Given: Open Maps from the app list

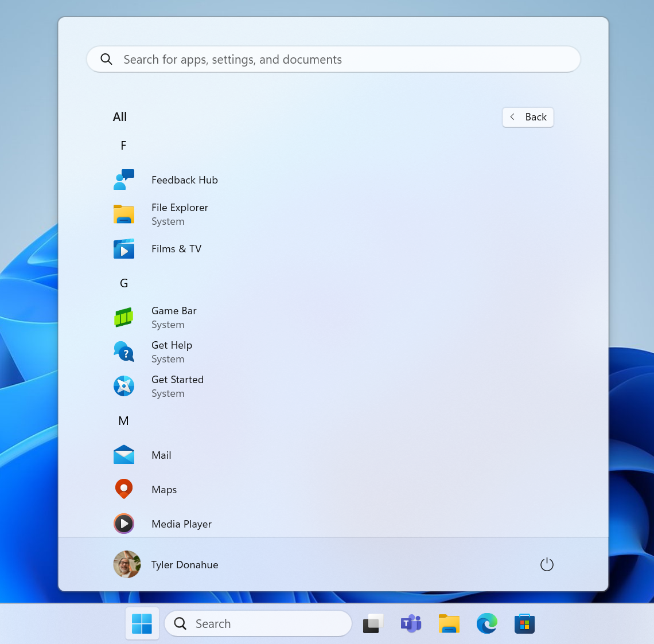Looking at the screenshot, I should pos(164,489).
